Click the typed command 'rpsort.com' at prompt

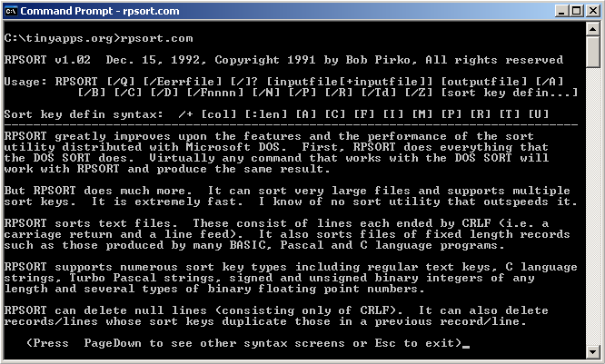[156, 38]
